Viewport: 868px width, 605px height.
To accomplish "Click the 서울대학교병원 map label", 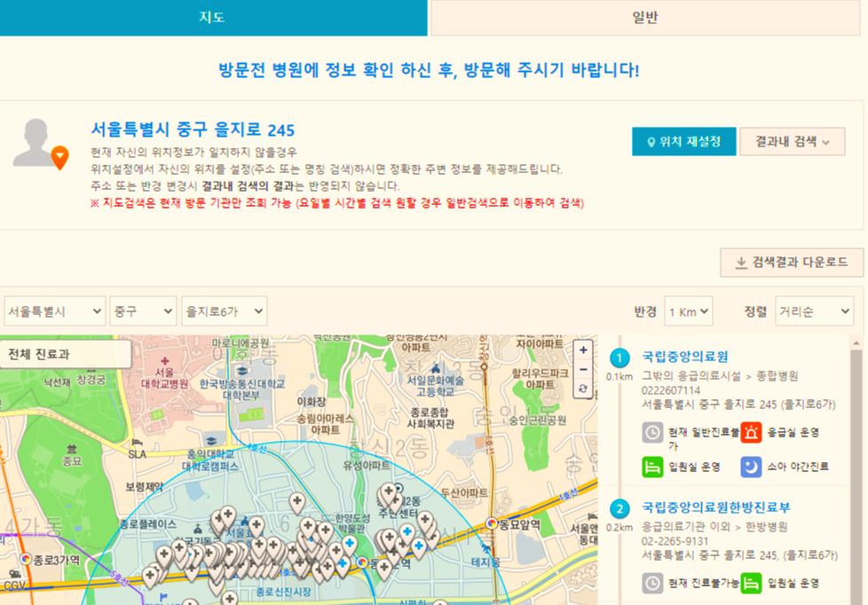I will 164,378.
